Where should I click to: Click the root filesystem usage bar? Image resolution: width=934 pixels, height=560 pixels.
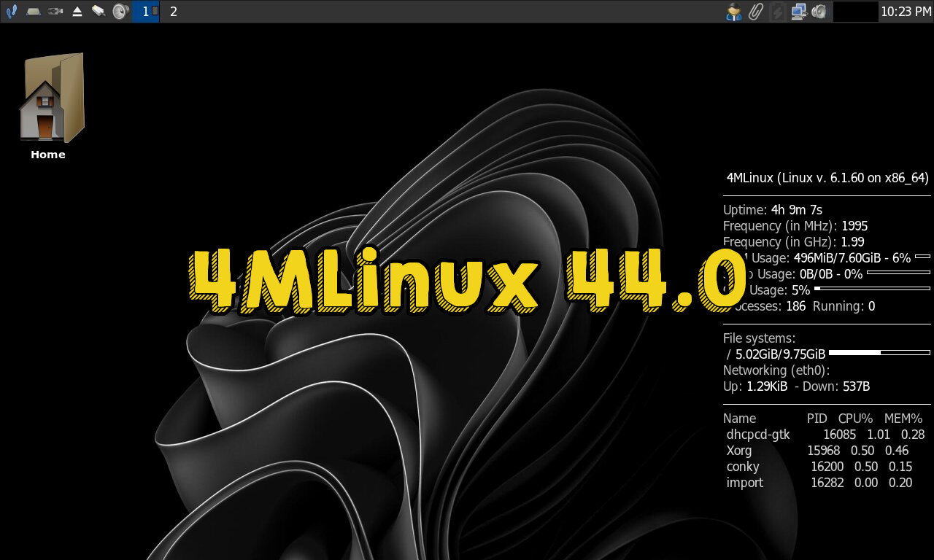pos(879,353)
